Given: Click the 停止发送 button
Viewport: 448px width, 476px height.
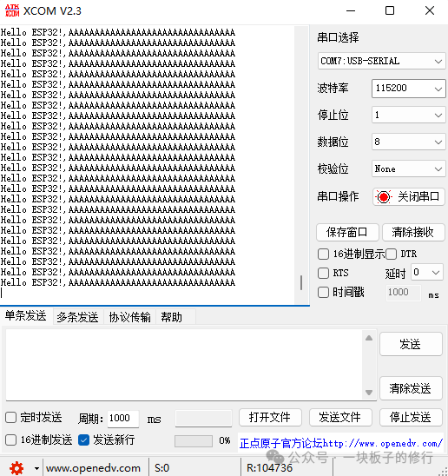Looking at the screenshot, I should click(x=411, y=418).
